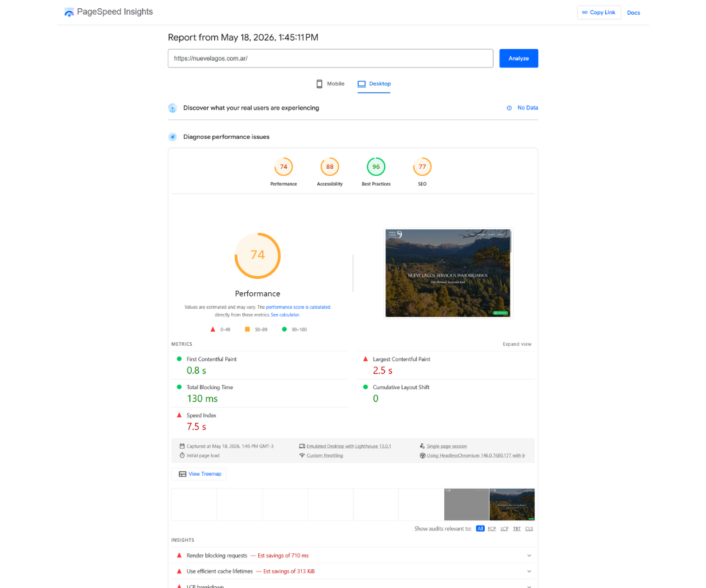
Task: Click the Cumulative Layout Shift label
Action: [x=401, y=387]
